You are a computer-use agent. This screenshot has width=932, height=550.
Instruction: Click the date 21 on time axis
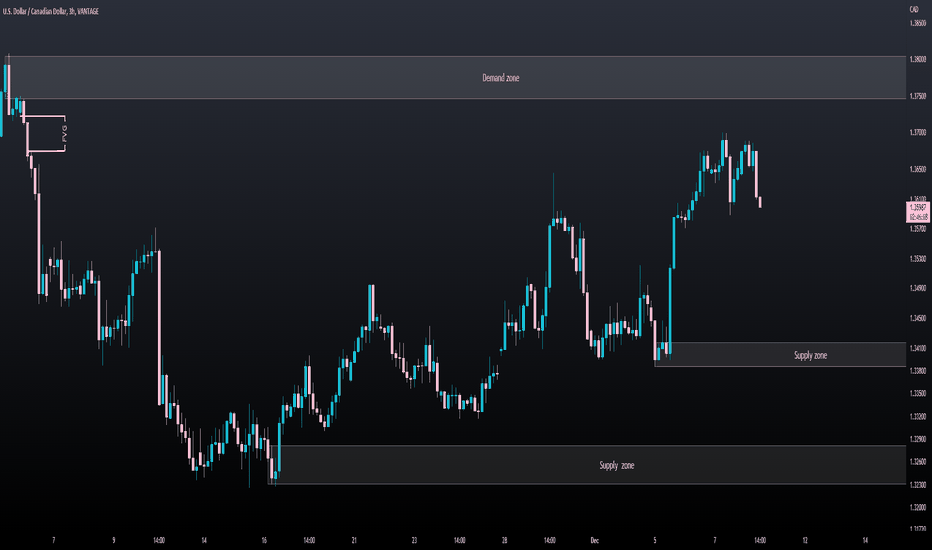pyautogui.click(x=354, y=540)
